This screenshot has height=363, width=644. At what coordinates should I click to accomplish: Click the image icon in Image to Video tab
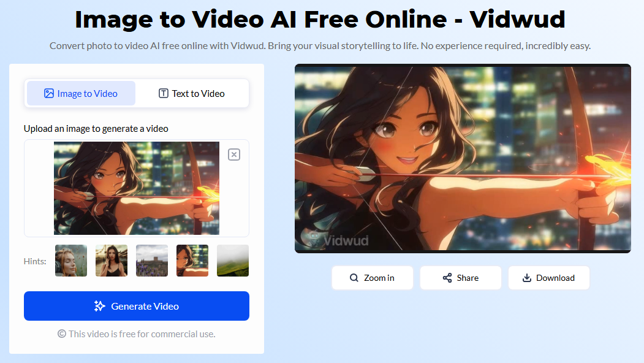pos(49,93)
